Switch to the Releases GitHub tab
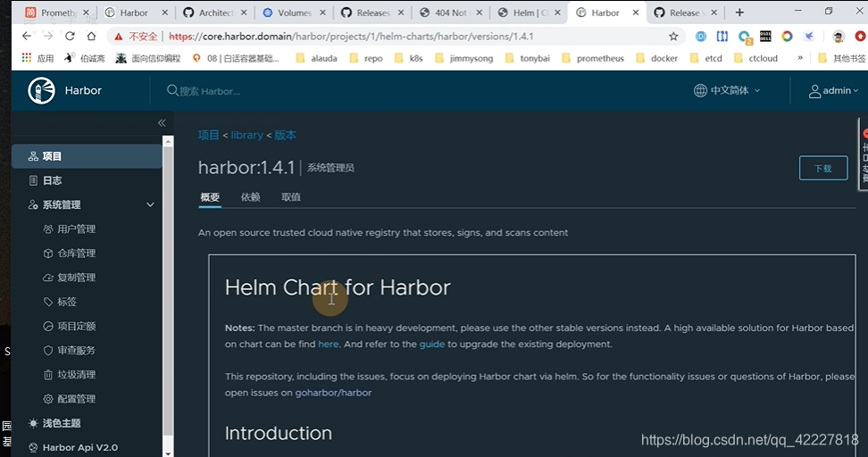The height and width of the screenshot is (457, 868). 372,12
